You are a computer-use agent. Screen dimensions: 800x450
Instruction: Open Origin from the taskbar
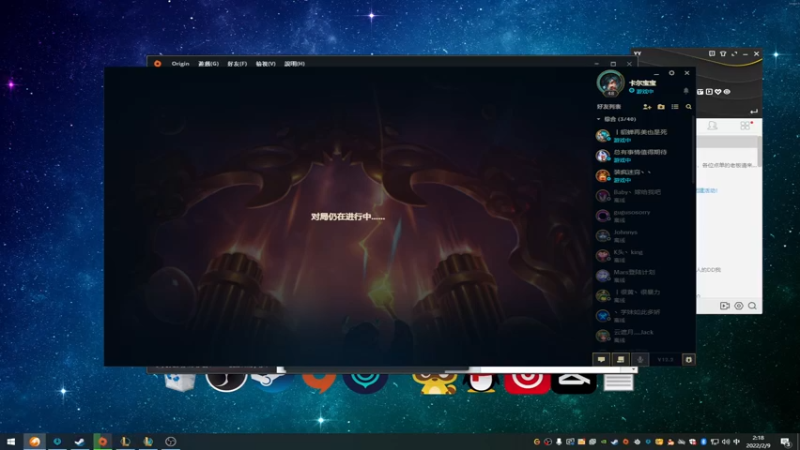(x=103, y=441)
